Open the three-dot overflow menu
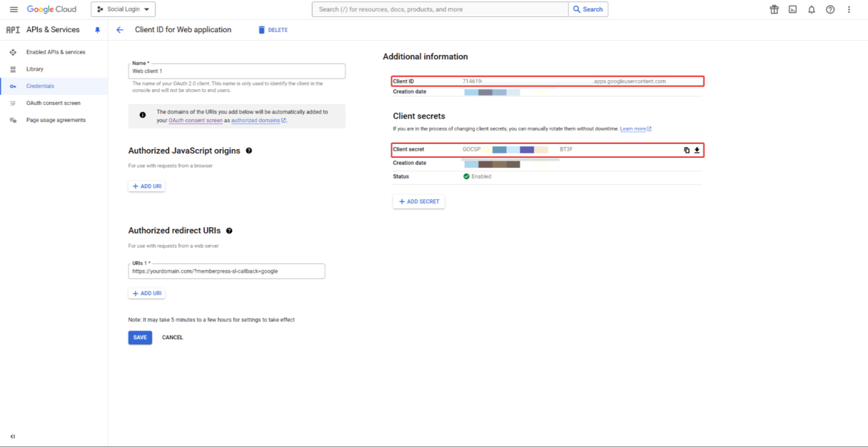The width and height of the screenshot is (868, 447). pos(849,9)
